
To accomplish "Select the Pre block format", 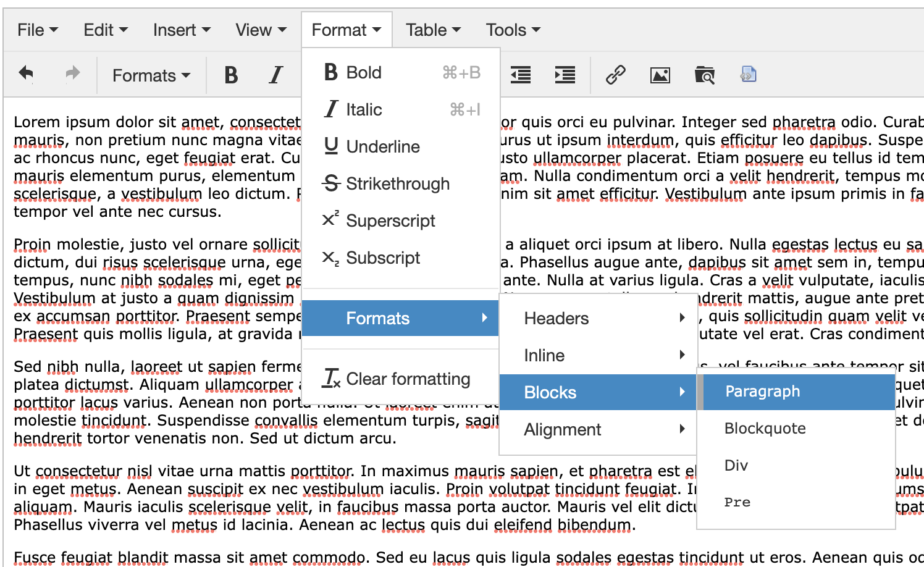I will (x=737, y=502).
